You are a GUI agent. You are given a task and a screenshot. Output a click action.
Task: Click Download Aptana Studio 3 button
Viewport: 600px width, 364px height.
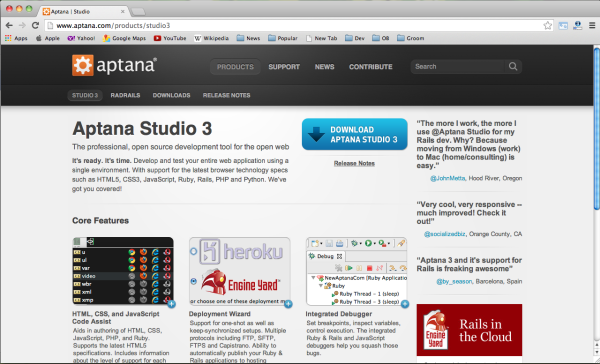tap(354, 134)
